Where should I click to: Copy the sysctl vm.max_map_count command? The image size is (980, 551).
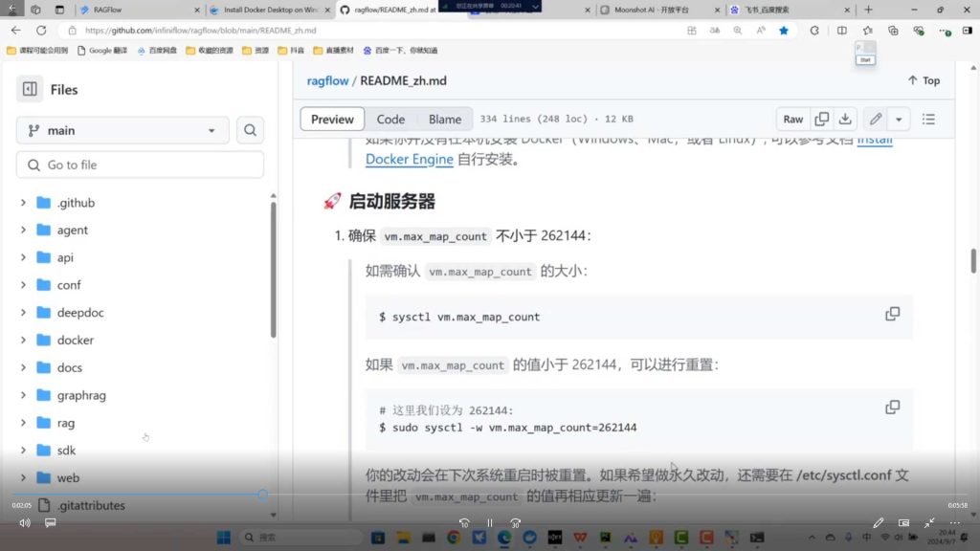tap(893, 314)
